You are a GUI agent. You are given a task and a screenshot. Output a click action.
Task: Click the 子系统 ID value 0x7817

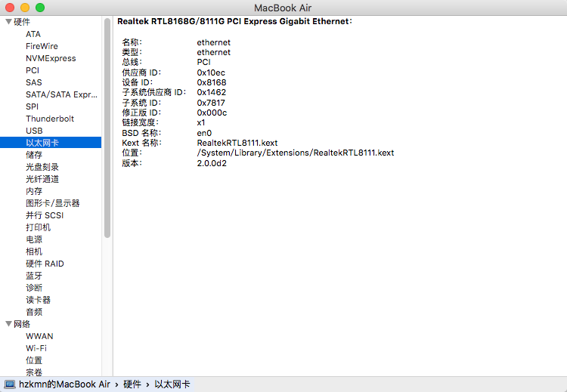pos(211,103)
